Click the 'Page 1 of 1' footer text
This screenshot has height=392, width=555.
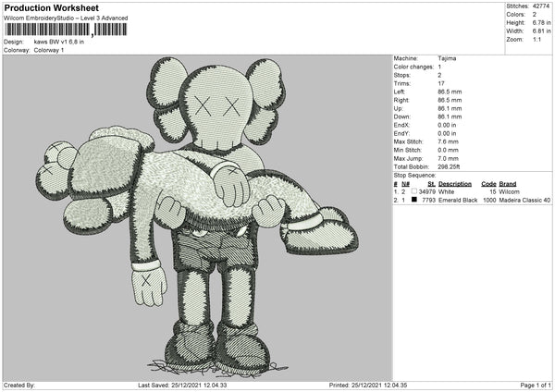[536, 386]
